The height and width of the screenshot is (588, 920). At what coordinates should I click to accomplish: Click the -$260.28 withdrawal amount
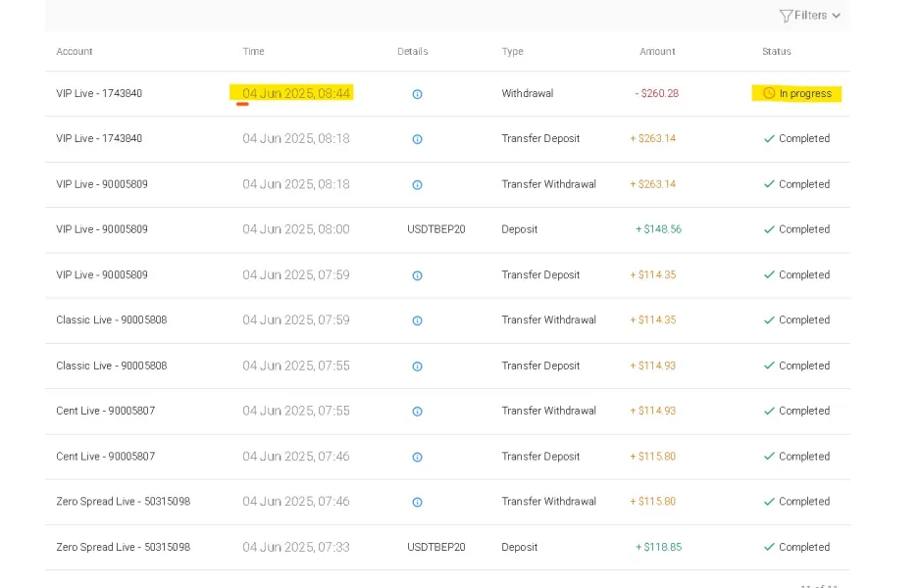click(x=656, y=94)
